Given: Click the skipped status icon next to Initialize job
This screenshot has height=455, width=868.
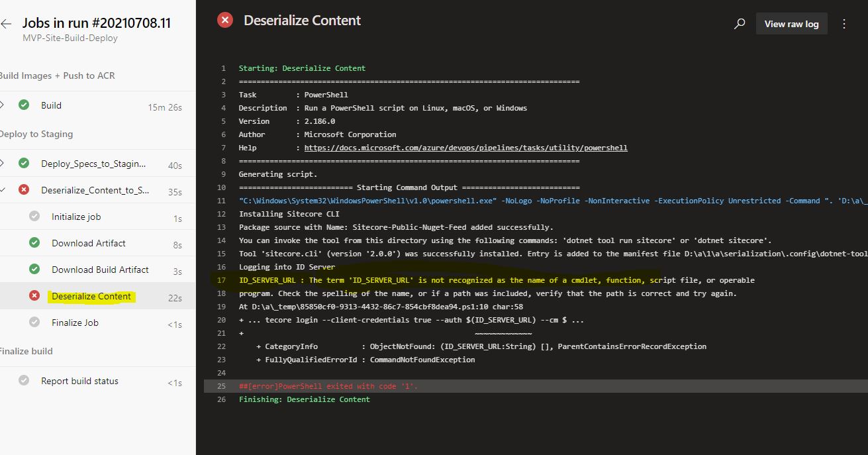Looking at the screenshot, I should (34, 217).
